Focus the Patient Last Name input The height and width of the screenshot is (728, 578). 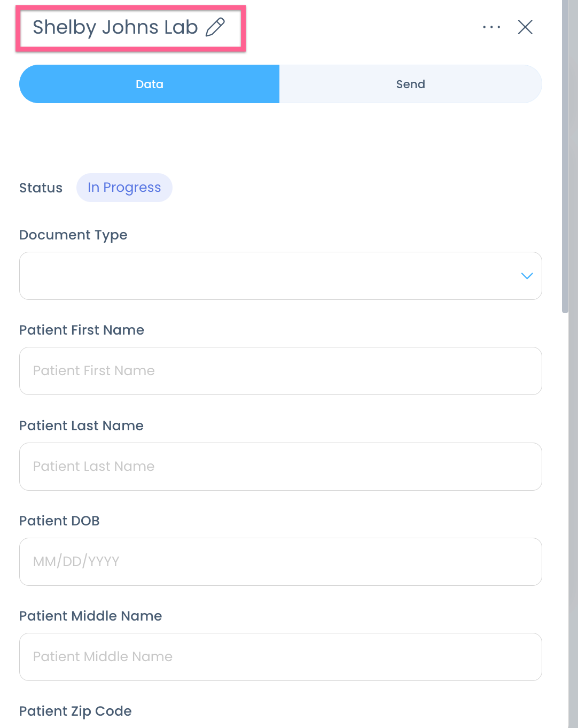point(280,467)
